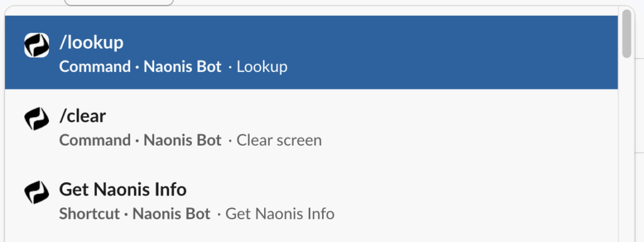Click 'Naonis Bot' label in /clear row
The width and height of the screenshot is (644, 242).
(x=182, y=141)
